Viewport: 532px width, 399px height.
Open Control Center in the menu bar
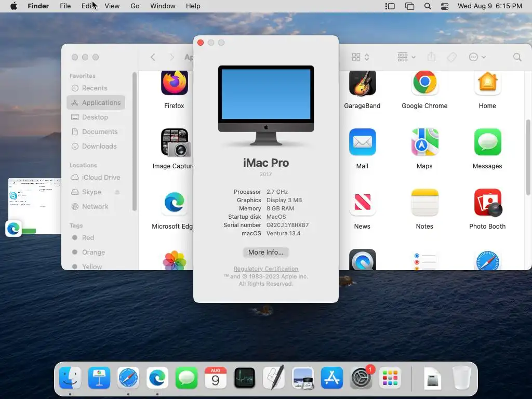tap(445, 6)
